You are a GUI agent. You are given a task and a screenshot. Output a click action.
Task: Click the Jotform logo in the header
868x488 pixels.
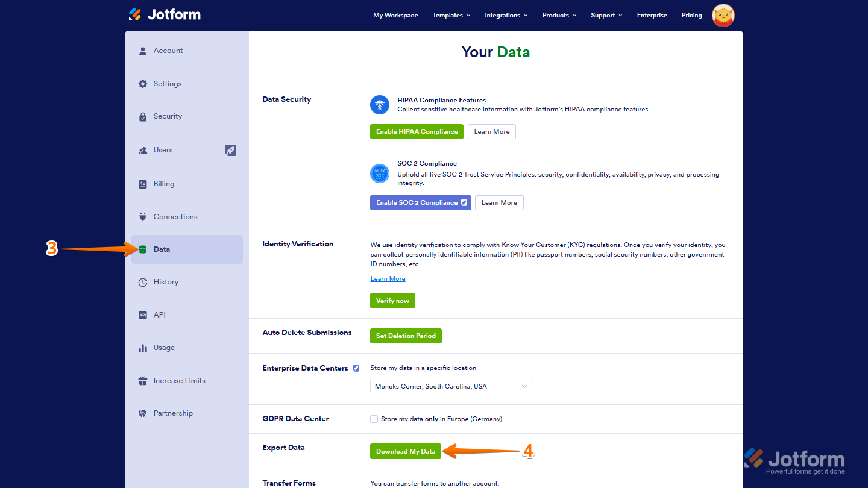(x=164, y=14)
